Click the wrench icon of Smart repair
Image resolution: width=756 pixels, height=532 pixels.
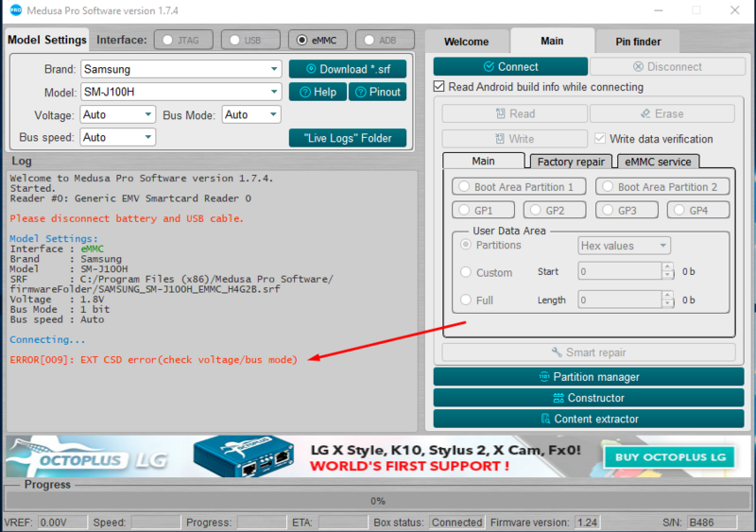click(x=557, y=352)
